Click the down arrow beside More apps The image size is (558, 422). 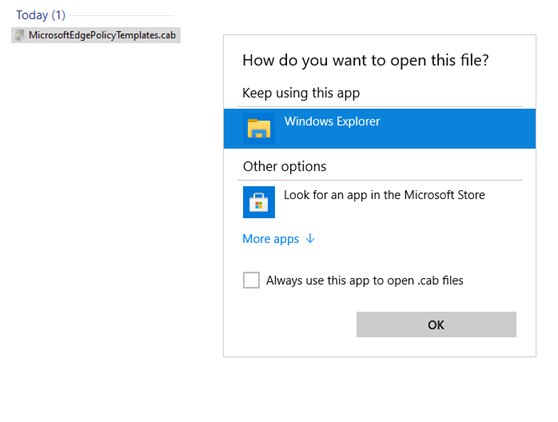coord(310,238)
